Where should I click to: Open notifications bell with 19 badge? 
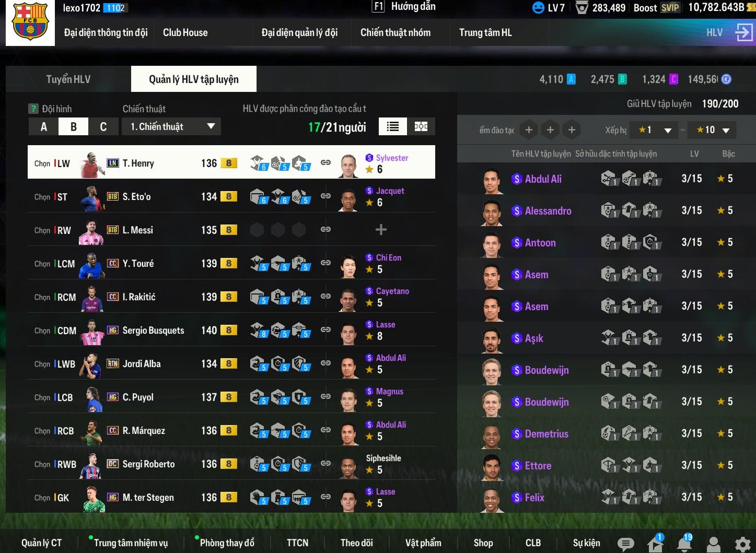point(684,543)
